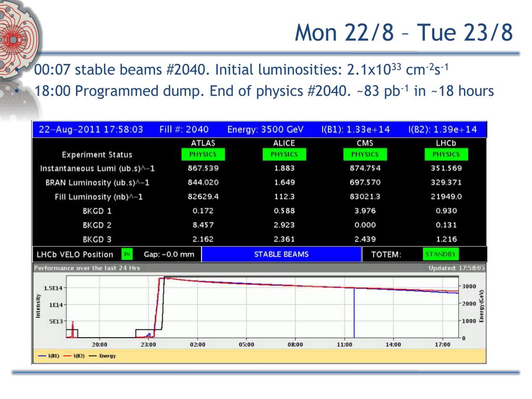Click the BKGD 2 row label
Screen dimensions: 532x399
97,225
